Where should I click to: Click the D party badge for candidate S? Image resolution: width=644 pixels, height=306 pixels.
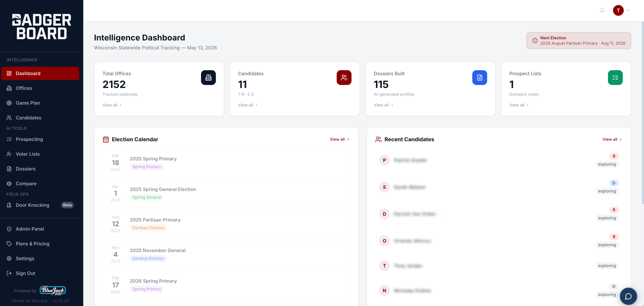pos(614,183)
